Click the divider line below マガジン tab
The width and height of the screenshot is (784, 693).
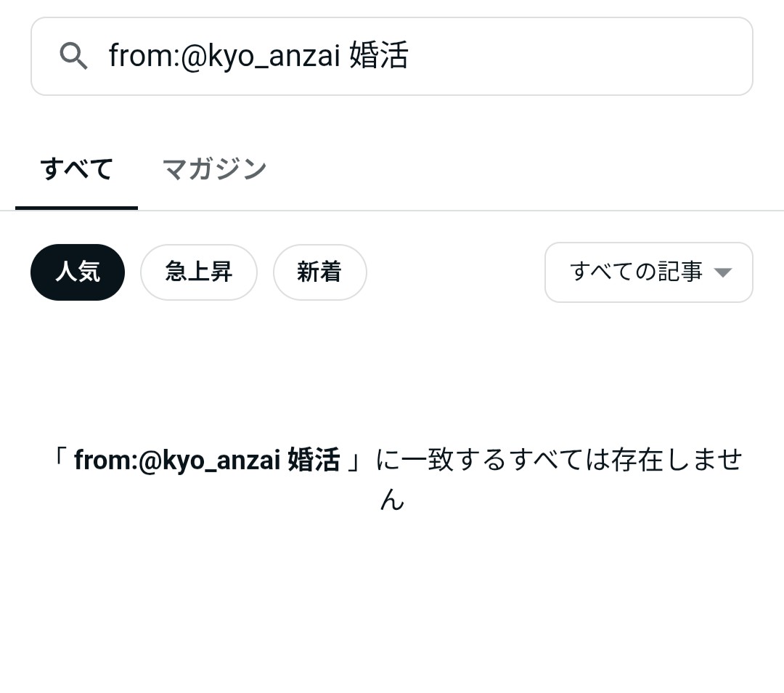[x=214, y=211]
